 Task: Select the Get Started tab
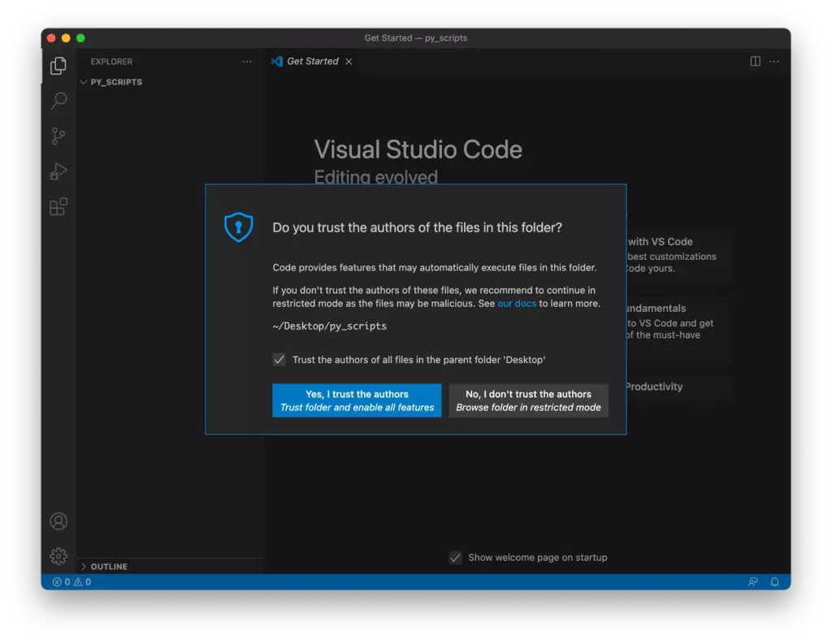pos(312,62)
